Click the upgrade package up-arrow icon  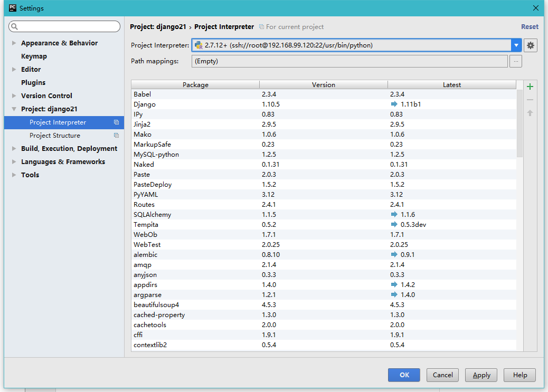530,113
